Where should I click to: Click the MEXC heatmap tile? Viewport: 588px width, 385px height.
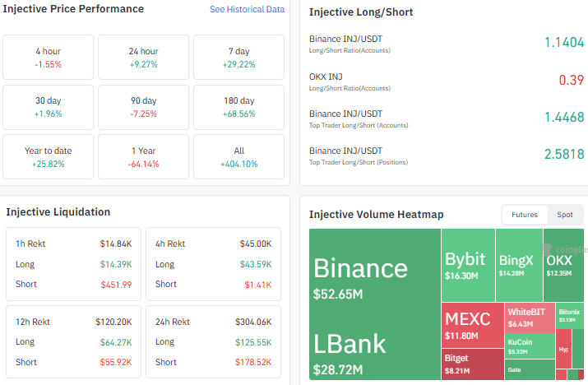point(473,325)
